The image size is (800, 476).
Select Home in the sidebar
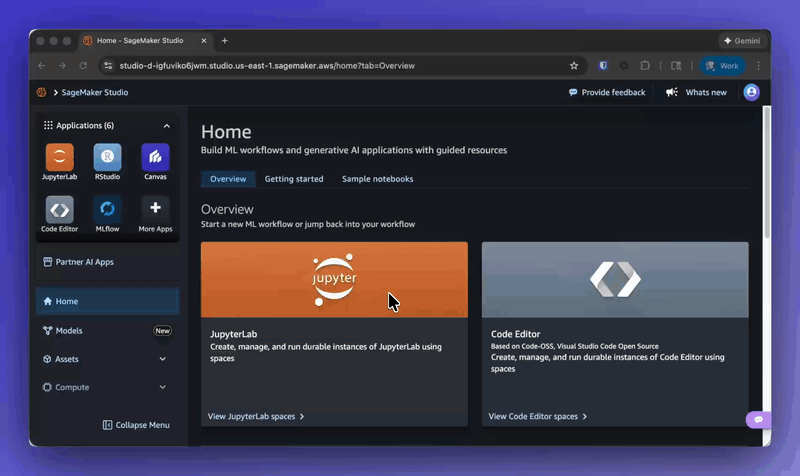[108, 302]
